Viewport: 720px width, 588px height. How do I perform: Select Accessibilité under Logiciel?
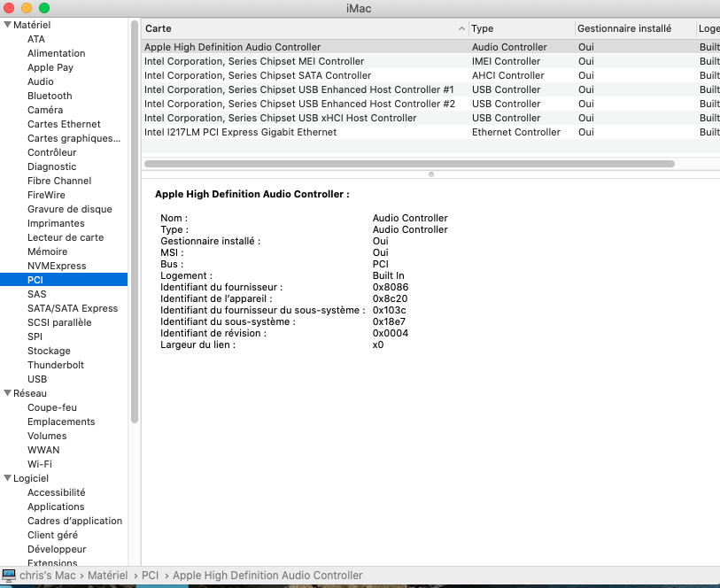click(x=57, y=492)
